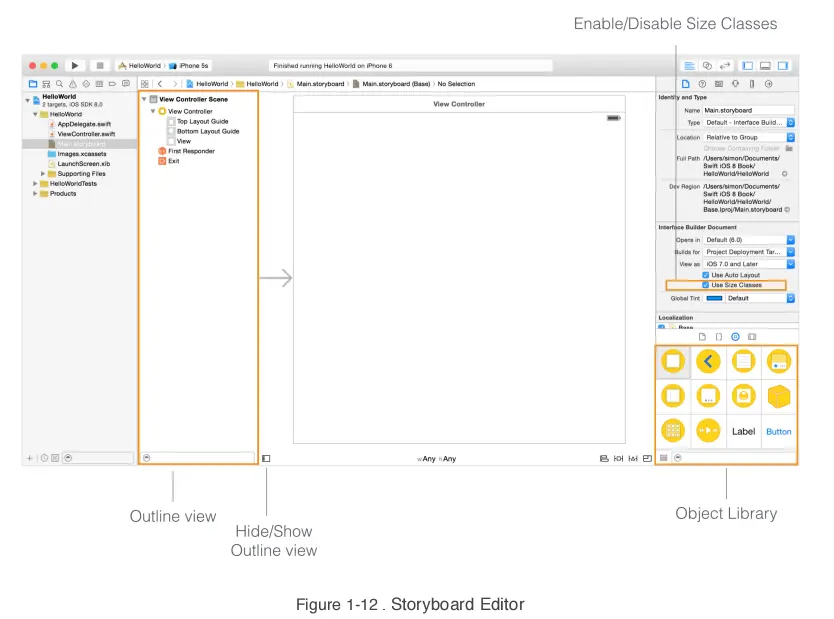Toggle the Debug area visibility

point(765,65)
